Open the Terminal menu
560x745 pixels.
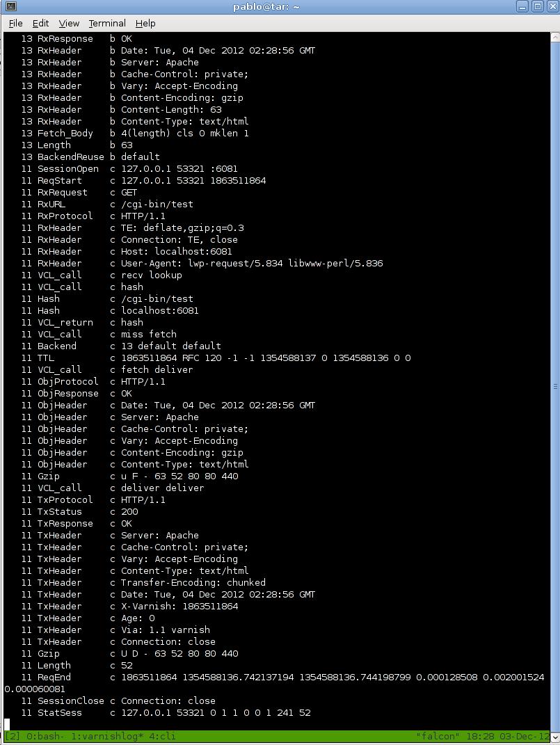[107, 23]
